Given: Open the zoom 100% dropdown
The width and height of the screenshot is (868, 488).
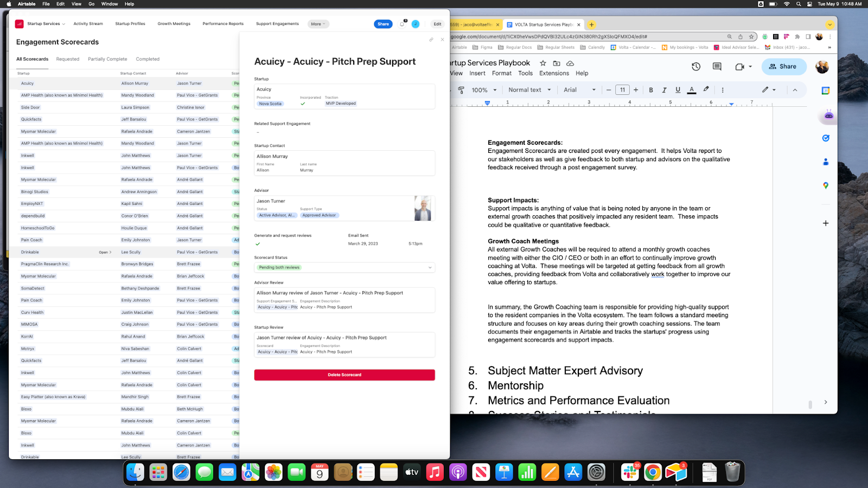Looking at the screenshot, I should (484, 90).
